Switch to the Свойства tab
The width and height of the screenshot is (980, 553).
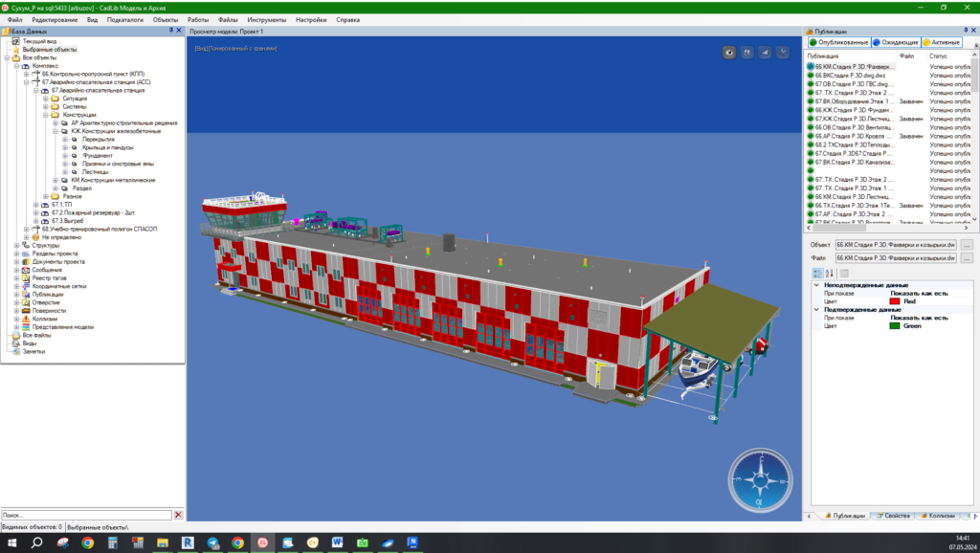click(892, 516)
